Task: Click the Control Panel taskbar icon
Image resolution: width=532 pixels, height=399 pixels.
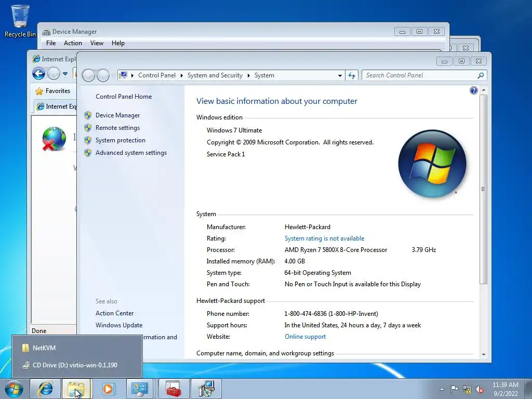Action: [x=140, y=389]
